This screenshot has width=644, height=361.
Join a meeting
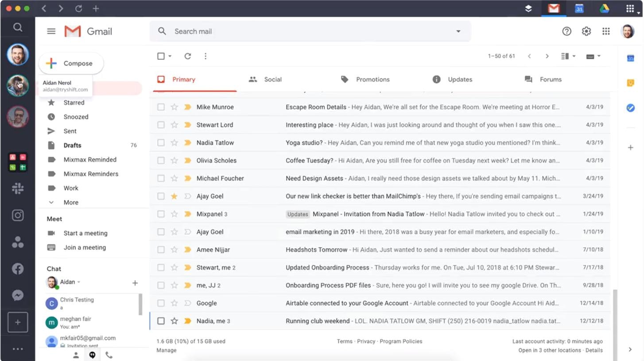85,248
